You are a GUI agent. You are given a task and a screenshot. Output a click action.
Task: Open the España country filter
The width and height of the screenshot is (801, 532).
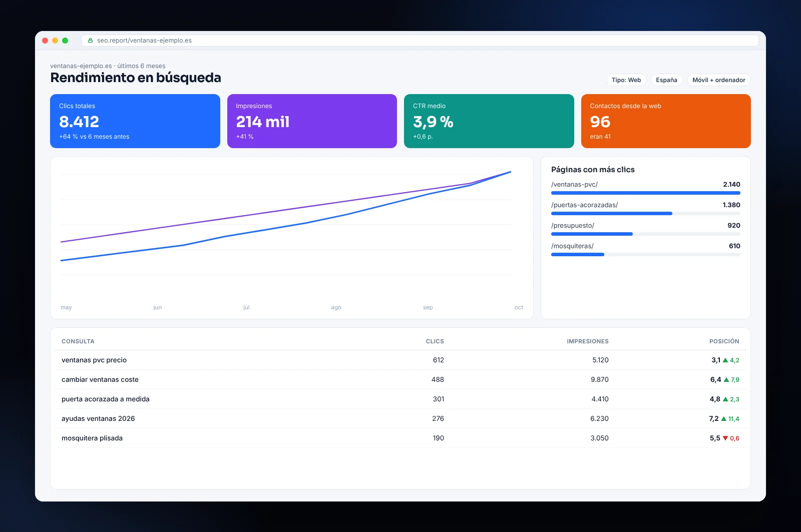[666, 80]
